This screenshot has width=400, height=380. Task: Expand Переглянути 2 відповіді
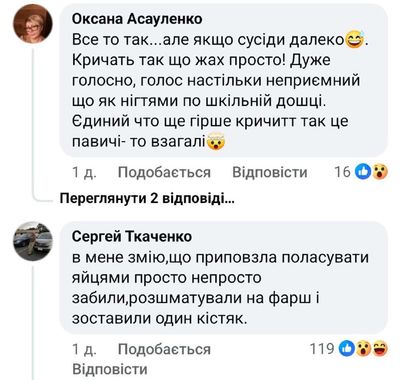147,199
